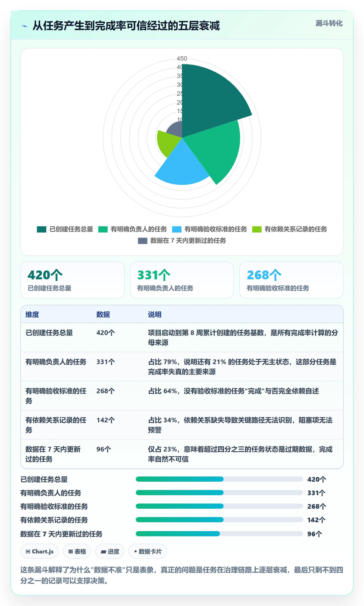Click the 维度 column header
The width and height of the screenshot is (364, 606).
32,314
